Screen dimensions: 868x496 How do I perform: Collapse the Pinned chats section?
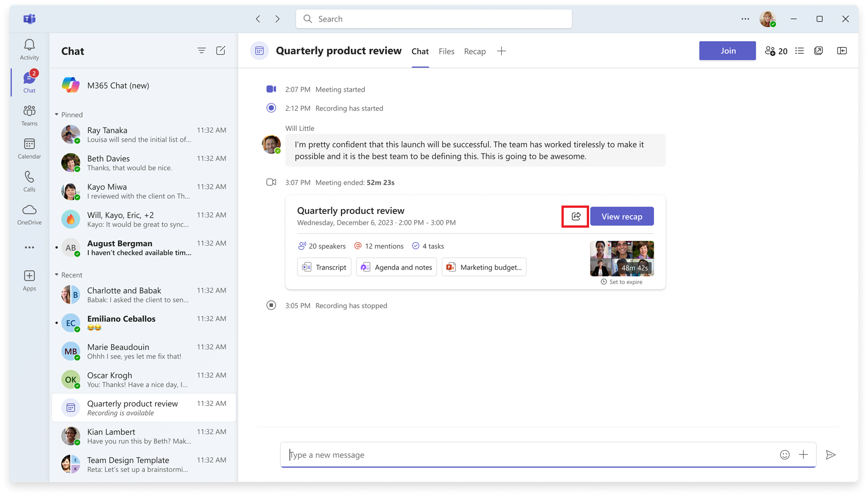(57, 114)
